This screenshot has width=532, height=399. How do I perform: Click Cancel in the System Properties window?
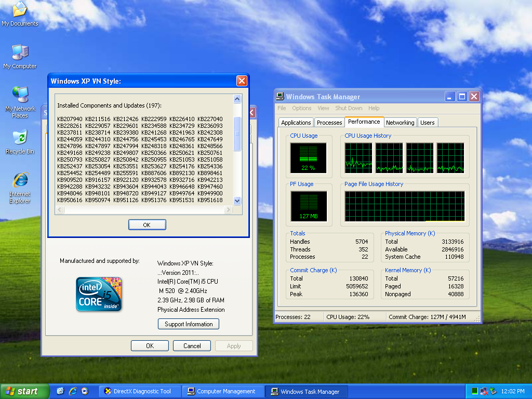click(192, 345)
